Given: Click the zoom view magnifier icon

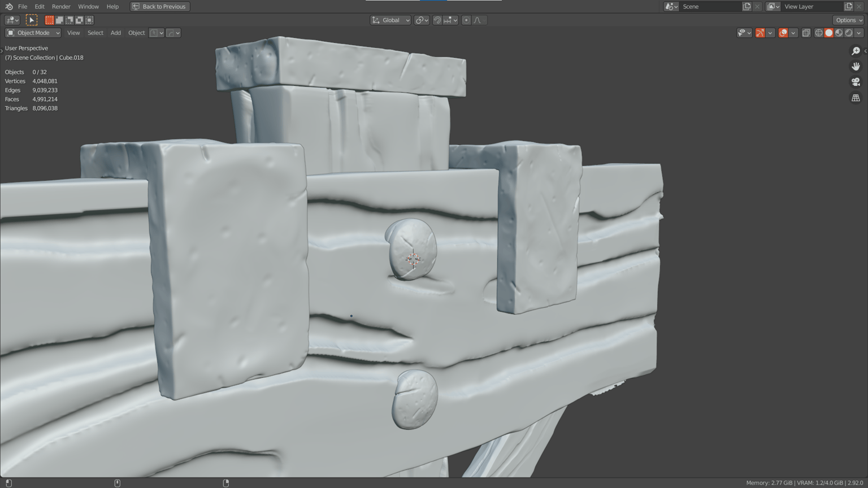Looking at the screenshot, I should (856, 51).
